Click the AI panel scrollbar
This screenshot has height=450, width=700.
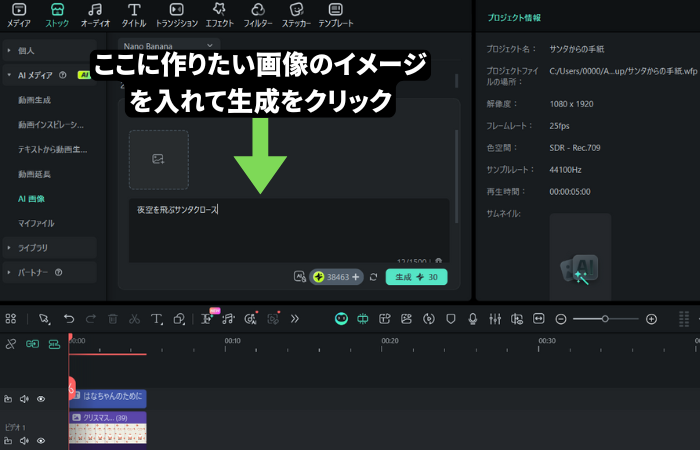point(456,176)
